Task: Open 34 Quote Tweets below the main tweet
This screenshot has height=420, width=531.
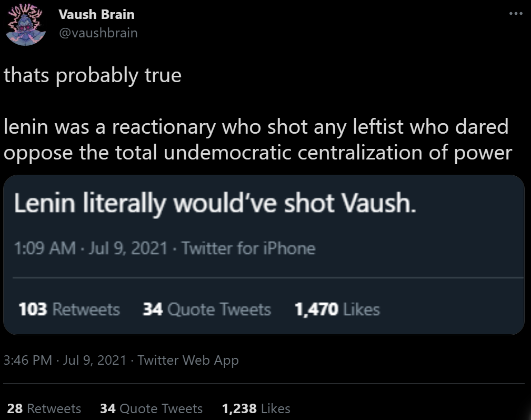Action: click(151, 408)
